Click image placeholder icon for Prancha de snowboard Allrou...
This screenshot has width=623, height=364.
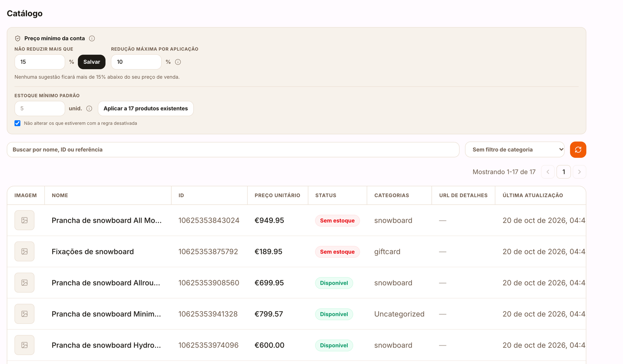[x=25, y=283]
